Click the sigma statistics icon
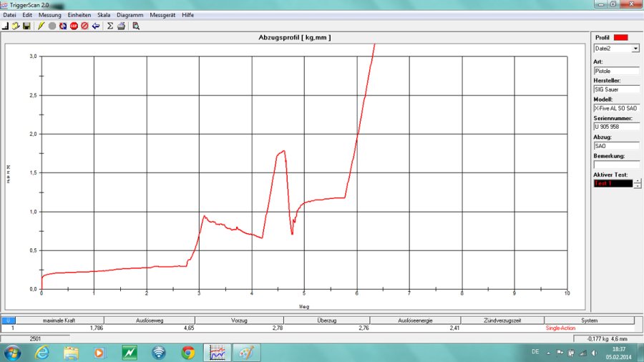644x362 pixels. click(110, 26)
